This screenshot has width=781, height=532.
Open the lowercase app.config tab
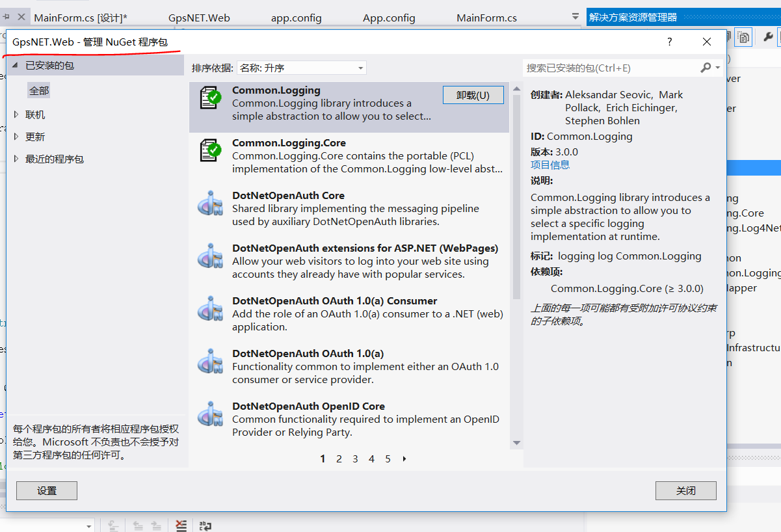coord(297,18)
